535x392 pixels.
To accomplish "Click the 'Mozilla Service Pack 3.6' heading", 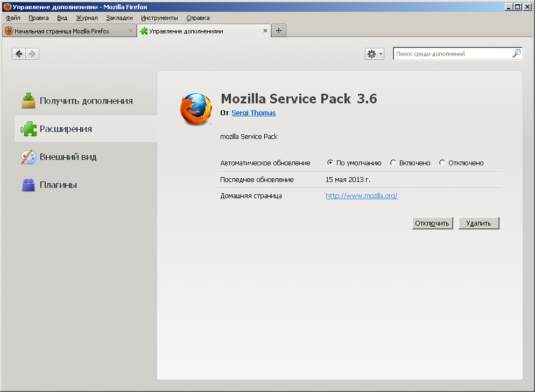I will click(299, 99).
